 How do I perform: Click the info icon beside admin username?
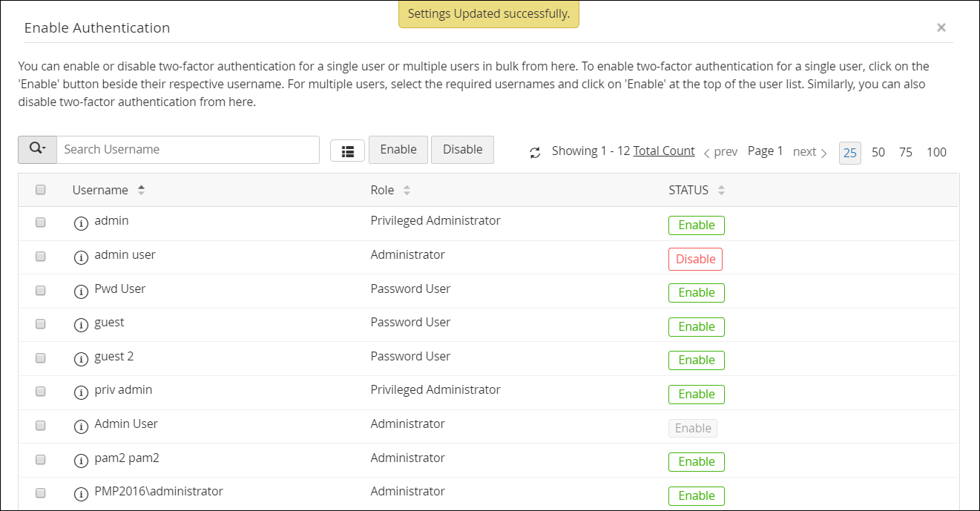pos(82,224)
